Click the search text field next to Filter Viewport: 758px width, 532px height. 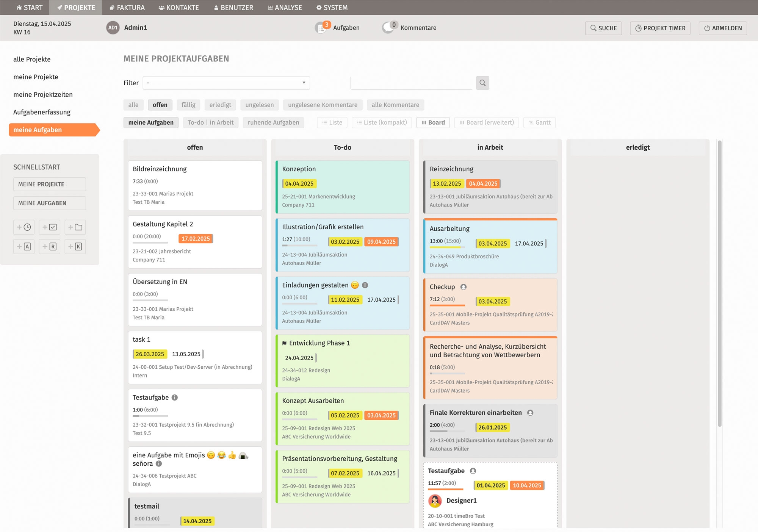point(411,83)
